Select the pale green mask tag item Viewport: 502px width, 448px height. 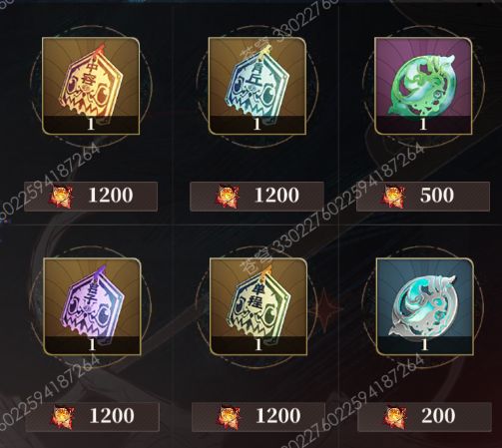pos(258,306)
